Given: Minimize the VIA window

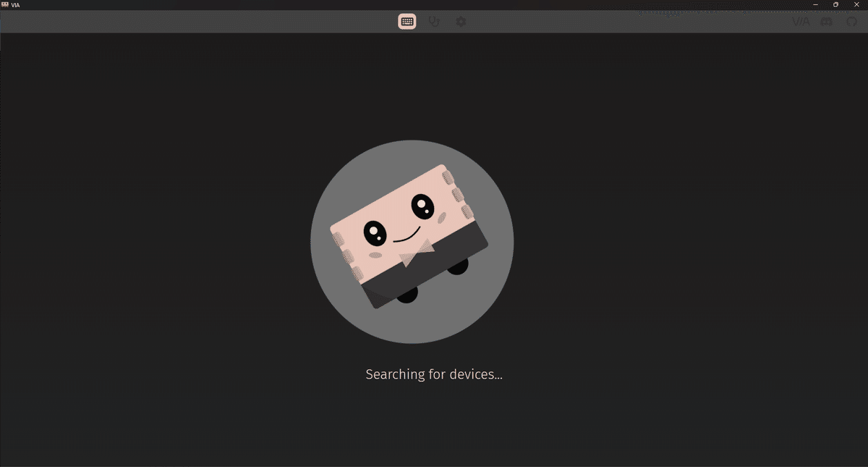Looking at the screenshot, I should 816,4.
